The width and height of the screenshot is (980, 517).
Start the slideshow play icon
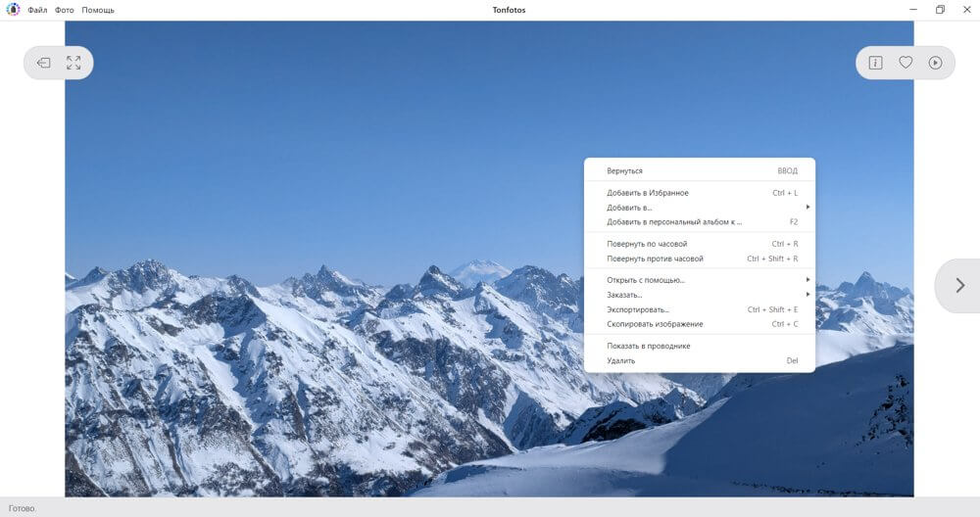point(936,63)
